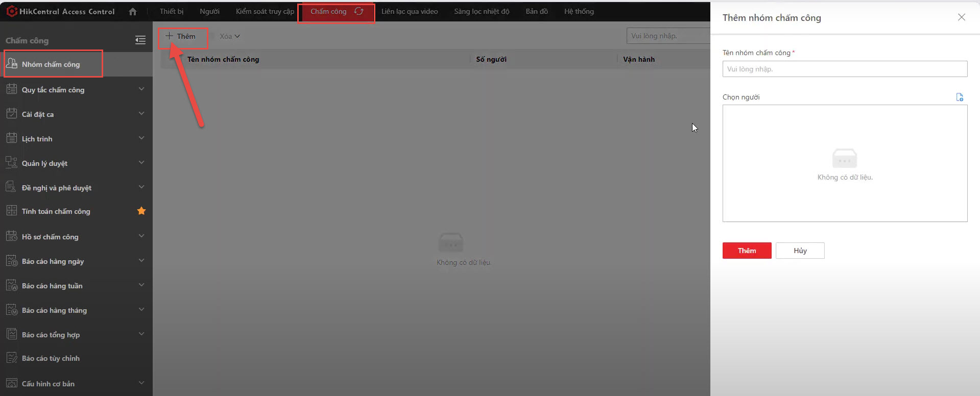Click the Tên nhóm chấm công input field

[844, 69]
